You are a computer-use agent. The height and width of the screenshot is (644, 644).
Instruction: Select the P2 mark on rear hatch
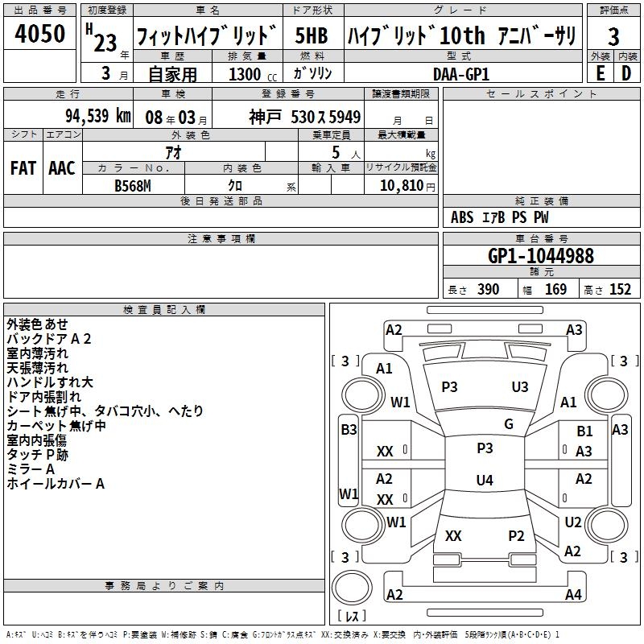516,536
